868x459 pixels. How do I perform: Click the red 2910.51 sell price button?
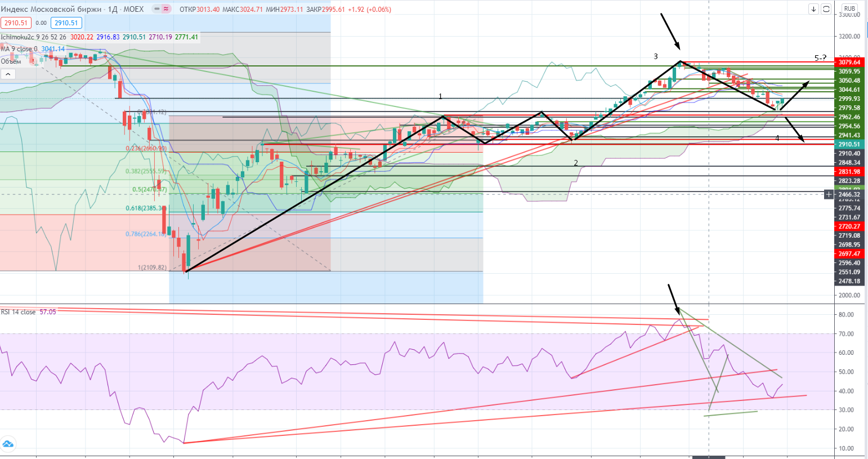(15, 23)
